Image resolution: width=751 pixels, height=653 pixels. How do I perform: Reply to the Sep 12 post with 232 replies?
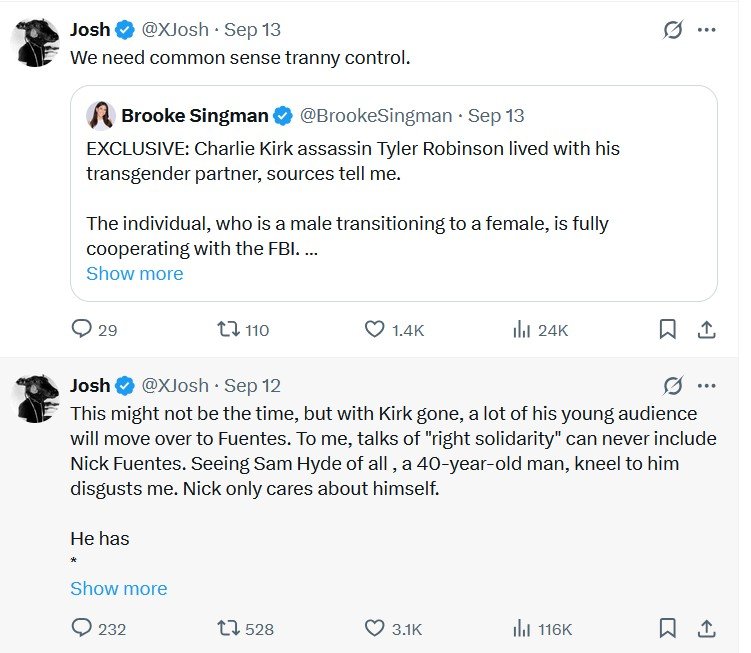(x=82, y=628)
